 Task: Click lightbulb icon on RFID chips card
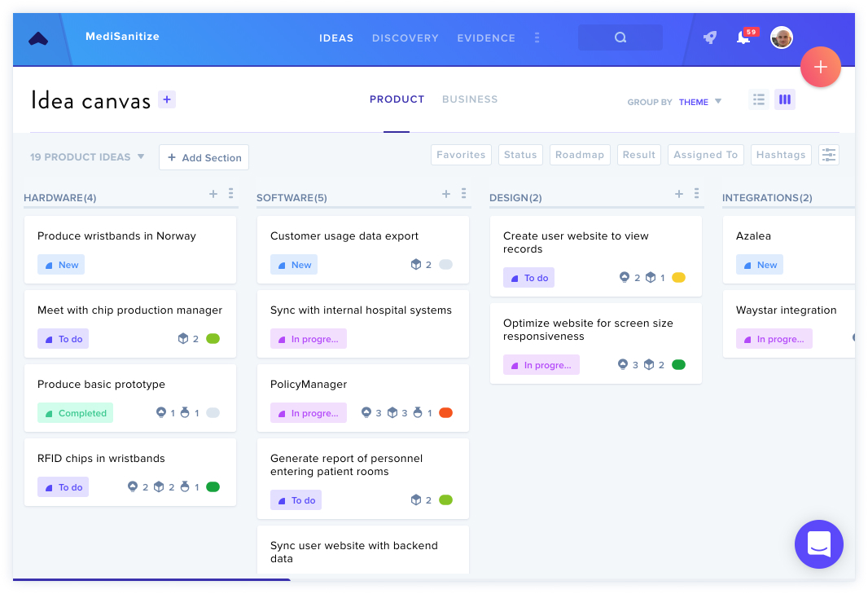[132, 487]
